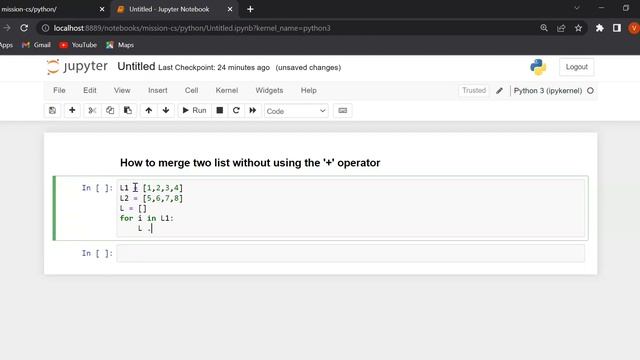Screen dimensions: 640x360
Task: Click the kernel idle circle indicator
Action: point(590,91)
